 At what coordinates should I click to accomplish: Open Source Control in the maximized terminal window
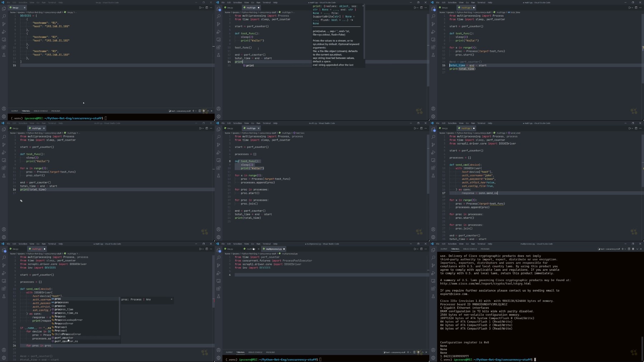[433, 265]
